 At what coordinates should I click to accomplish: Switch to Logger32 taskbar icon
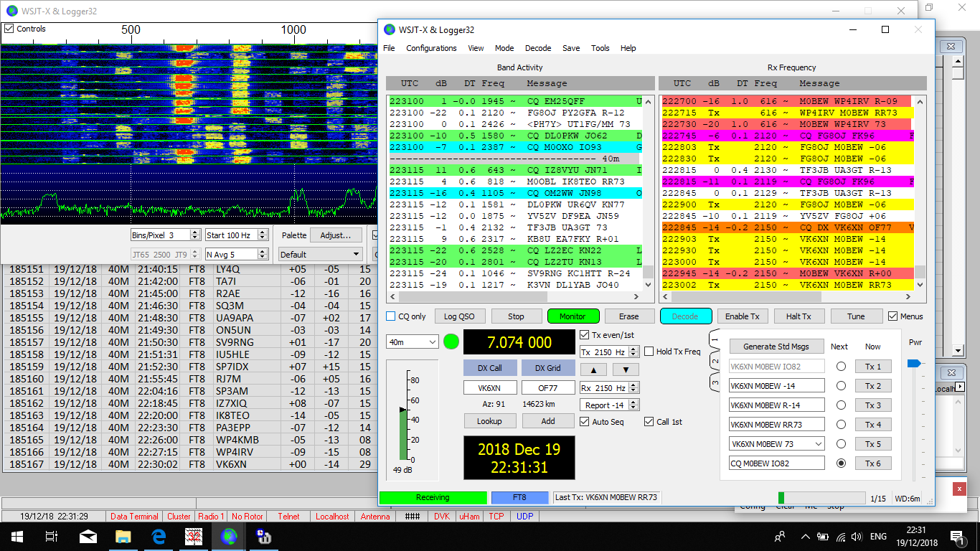coord(194,536)
